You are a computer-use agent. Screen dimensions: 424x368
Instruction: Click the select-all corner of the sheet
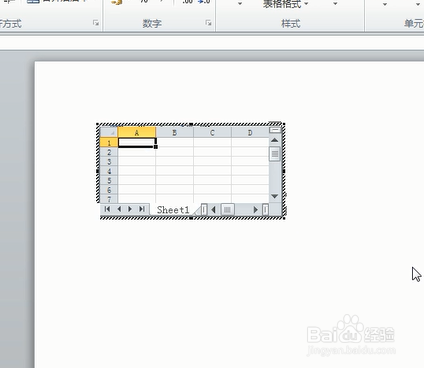pos(109,132)
